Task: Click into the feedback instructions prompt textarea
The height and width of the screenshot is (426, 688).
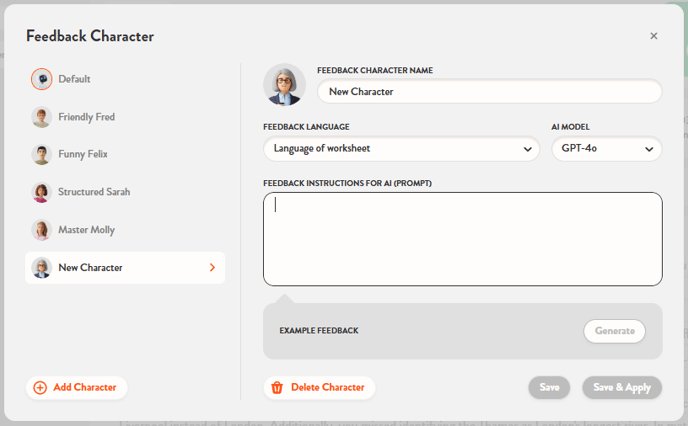Action: pos(462,239)
